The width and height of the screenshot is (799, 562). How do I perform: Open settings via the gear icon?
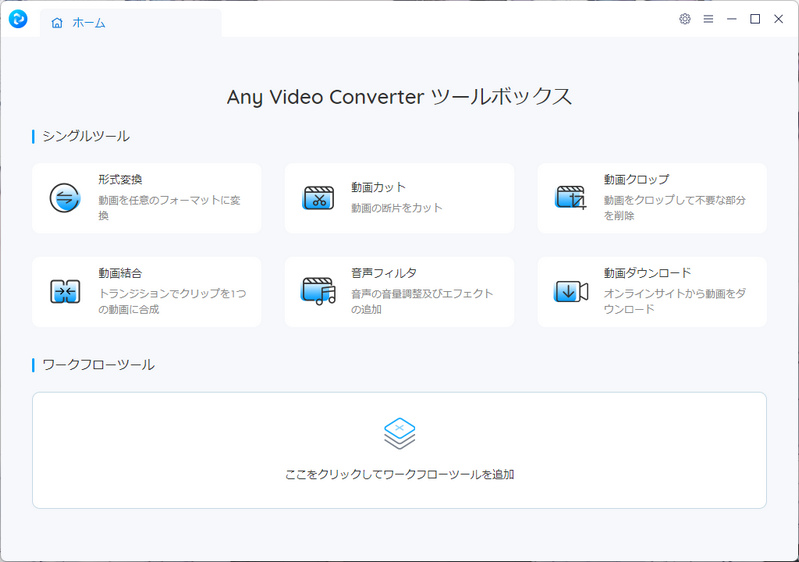coord(685,19)
